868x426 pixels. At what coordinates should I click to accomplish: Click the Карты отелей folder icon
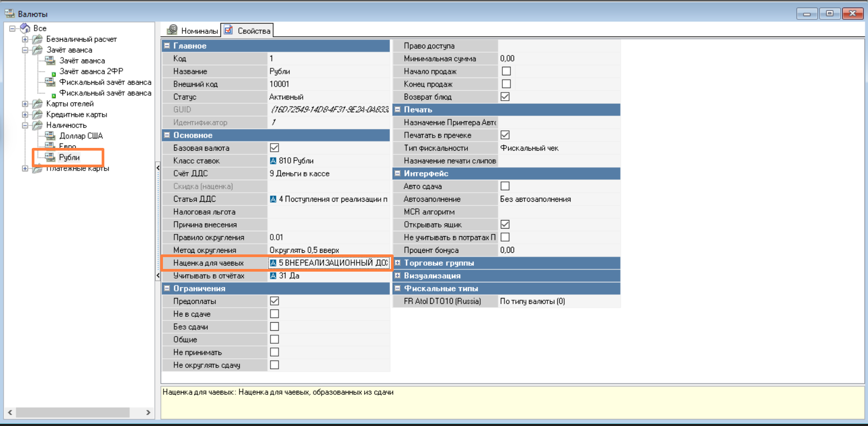37,104
